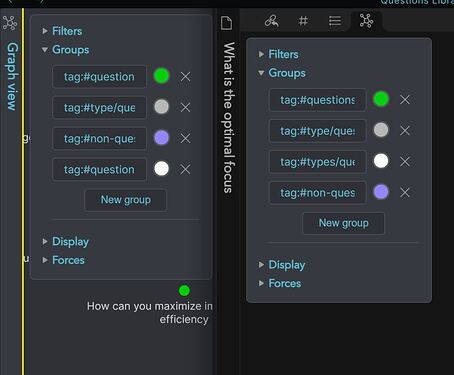The image size is (454, 375).
Task: Open gray color swatch next to left tag:#type/que
Action: tap(161, 107)
